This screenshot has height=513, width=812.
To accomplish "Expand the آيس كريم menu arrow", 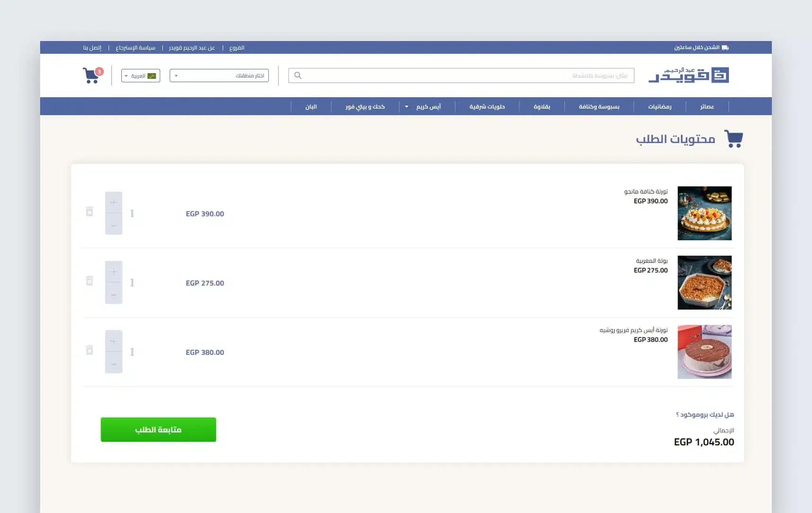I will pyautogui.click(x=406, y=107).
